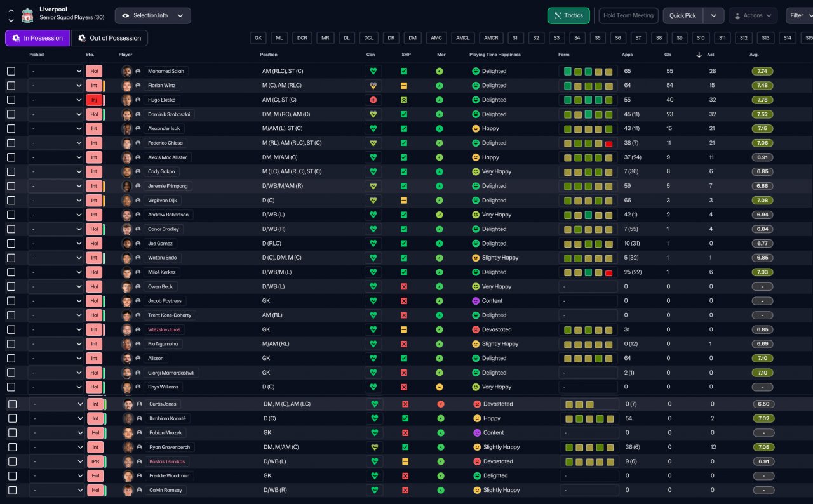
Task: Select the checkbox beside Alisson
Action: pyautogui.click(x=11, y=359)
